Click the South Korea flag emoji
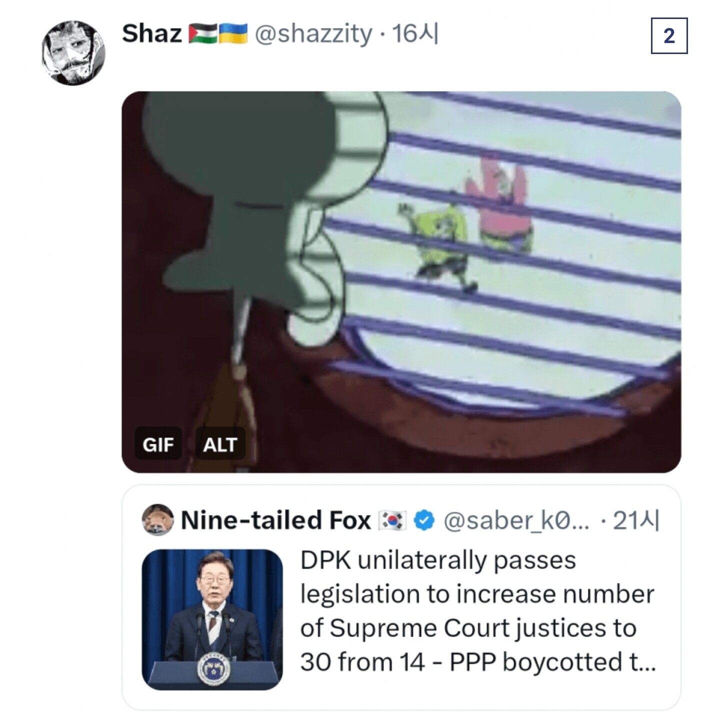Viewport: 720px width, 728px height. tap(392, 520)
